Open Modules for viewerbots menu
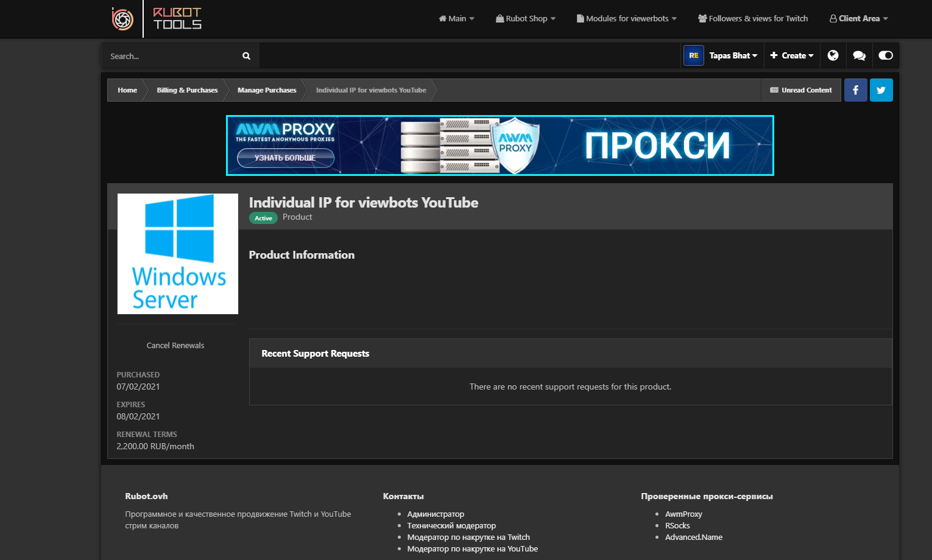Viewport: 932px width, 560px height. pyautogui.click(x=627, y=19)
